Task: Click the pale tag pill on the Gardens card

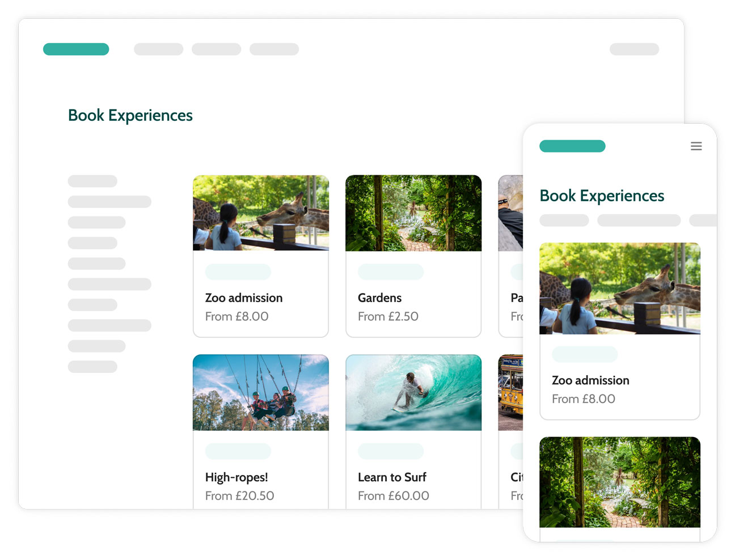Action: point(390,272)
